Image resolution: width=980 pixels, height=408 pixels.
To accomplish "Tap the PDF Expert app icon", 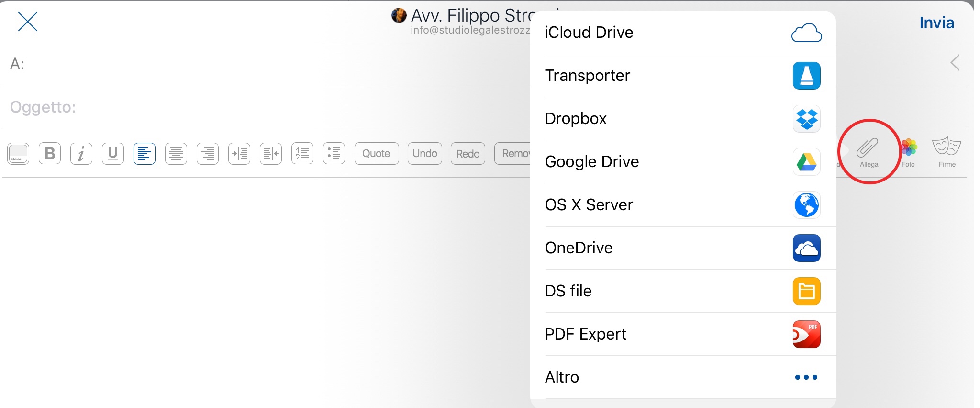I will point(807,334).
